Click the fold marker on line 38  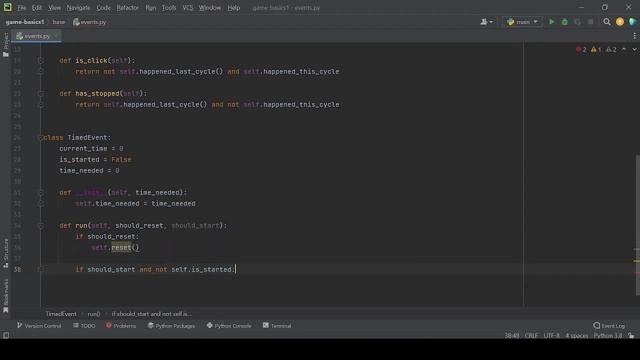[40, 269]
